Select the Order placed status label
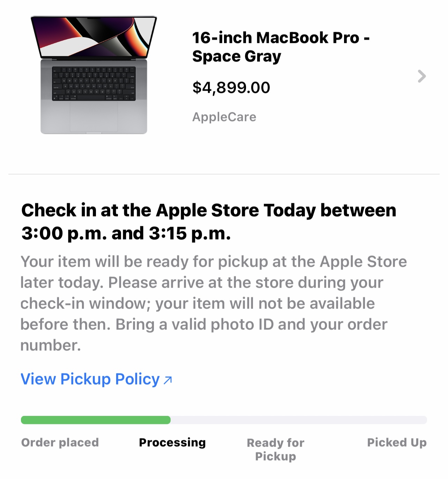 point(60,443)
